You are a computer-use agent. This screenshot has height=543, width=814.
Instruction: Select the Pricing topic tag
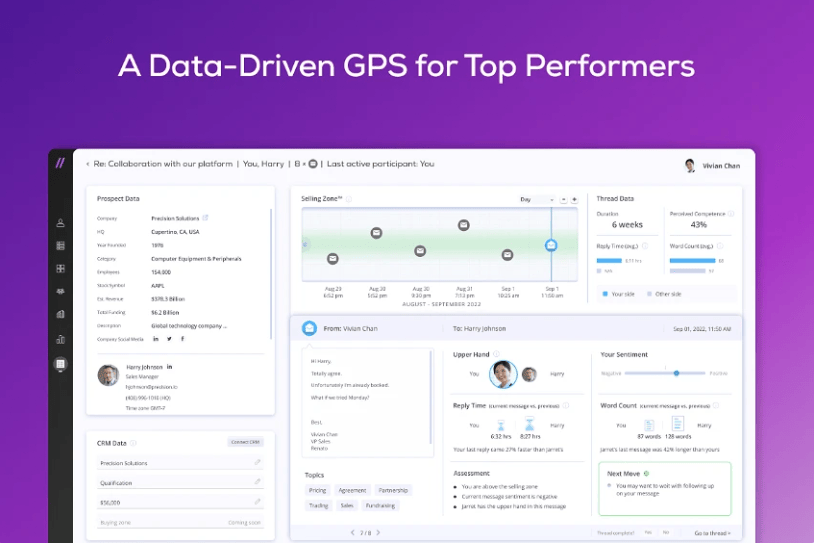[317, 491]
